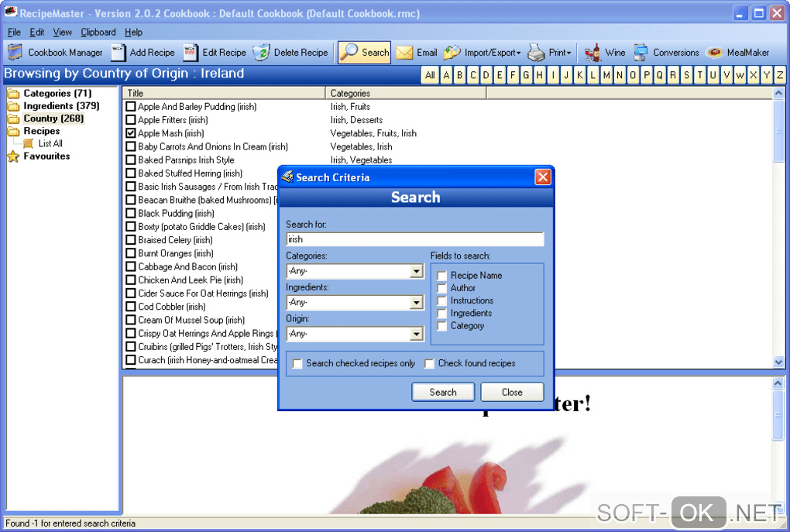Image resolution: width=790 pixels, height=532 pixels.
Task: Select the Braised Celery (irish) recipe
Action: pyautogui.click(x=175, y=240)
